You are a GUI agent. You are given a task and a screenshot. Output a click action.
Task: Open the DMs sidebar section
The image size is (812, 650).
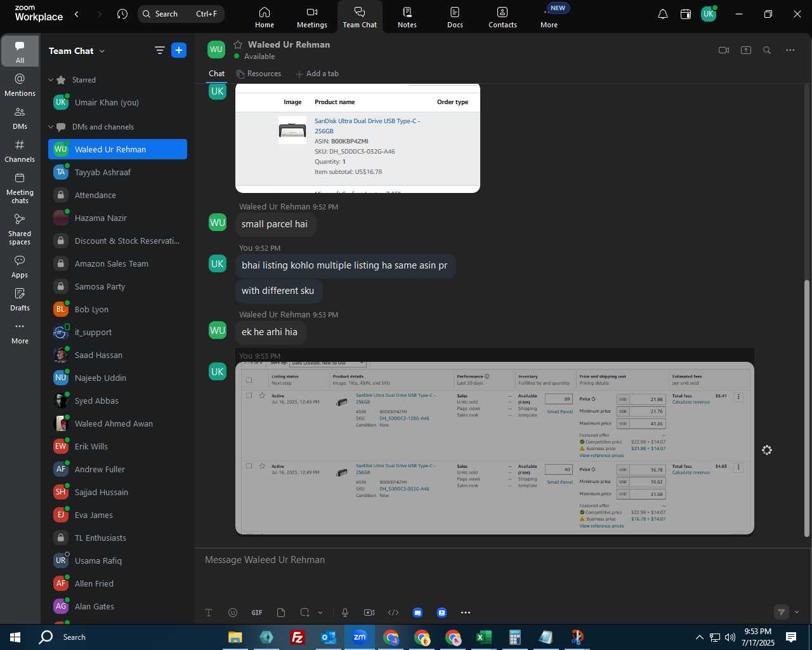pyautogui.click(x=20, y=118)
